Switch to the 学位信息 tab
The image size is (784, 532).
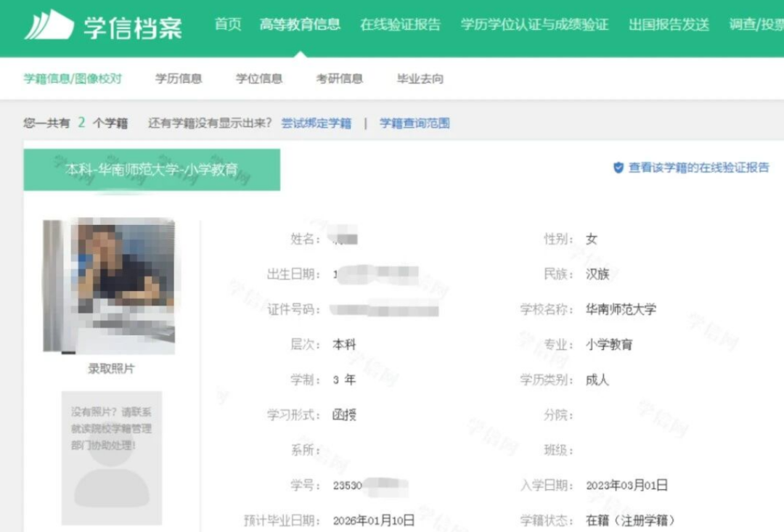tap(259, 78)
